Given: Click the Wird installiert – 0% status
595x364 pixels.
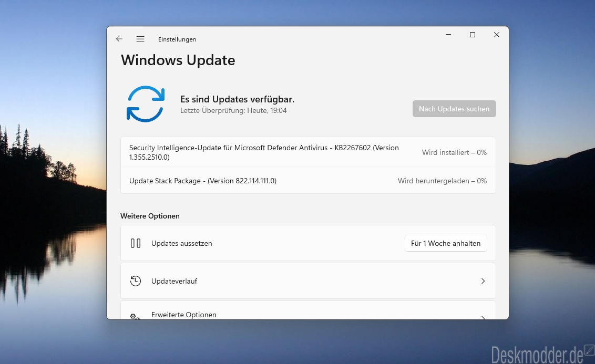Looking at the screenshot, I should (454, 152).
